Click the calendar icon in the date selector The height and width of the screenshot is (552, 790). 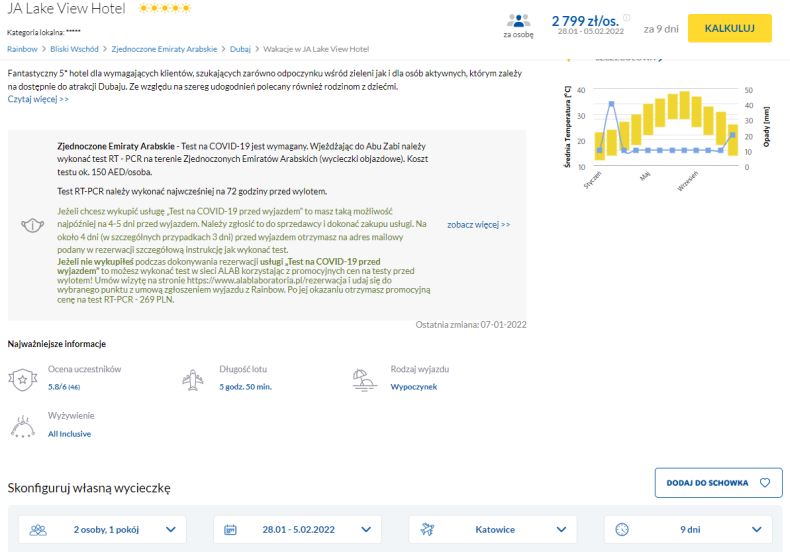pyautogui.click(x=230, y=530)
